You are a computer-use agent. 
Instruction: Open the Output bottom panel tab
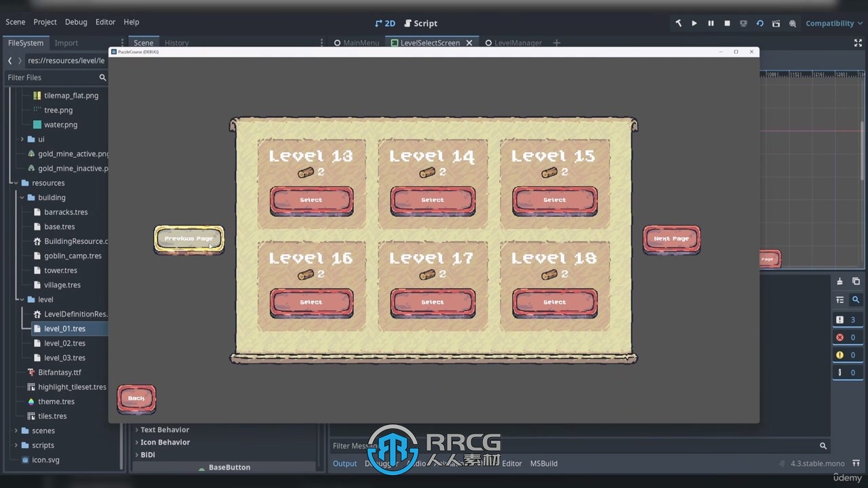(x=344, y=464)
